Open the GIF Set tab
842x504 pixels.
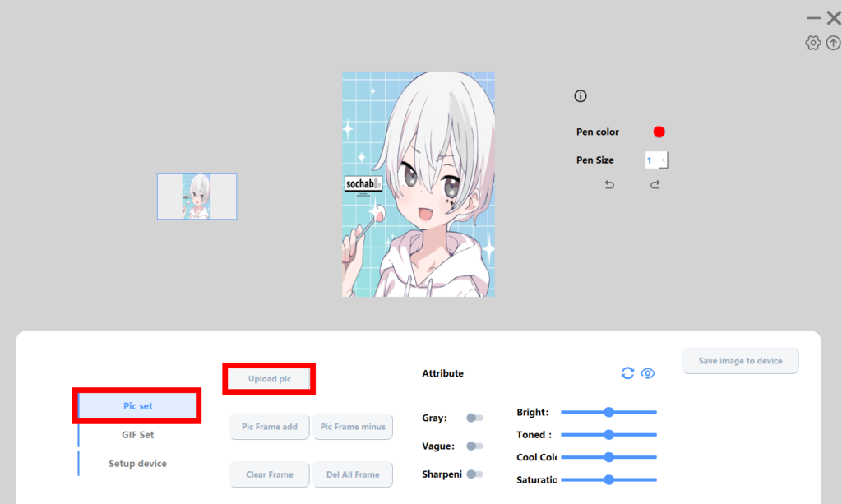[136, 434]
